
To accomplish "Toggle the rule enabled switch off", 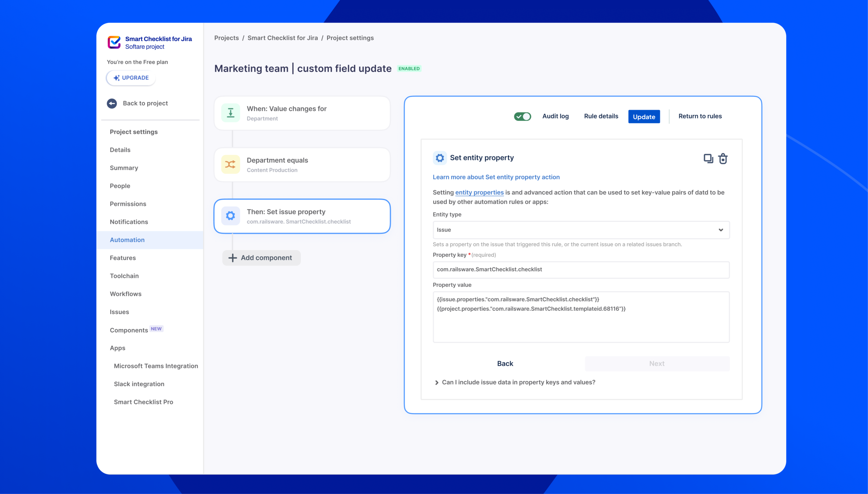I will (522, 116).
